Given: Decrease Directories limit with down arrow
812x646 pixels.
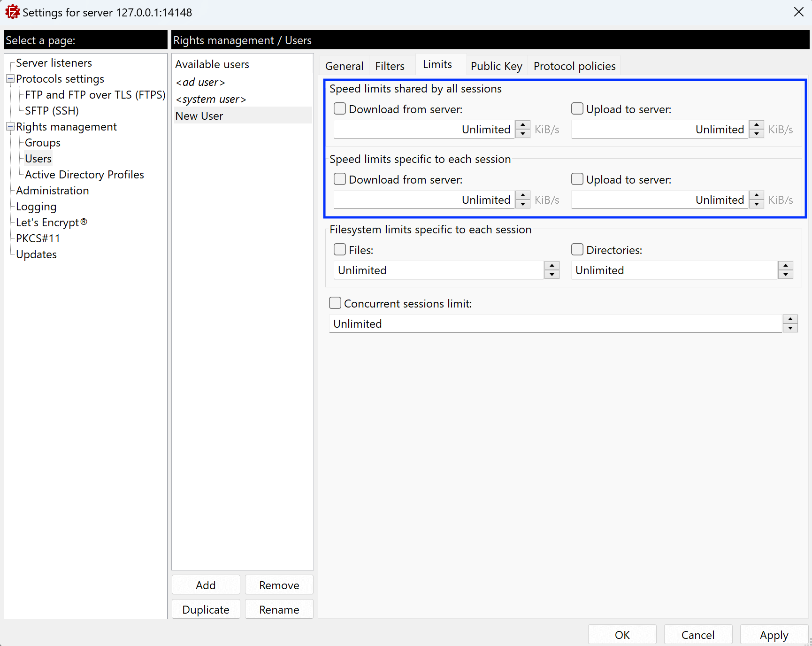Looking at the screenshot, I should [785, 275].
